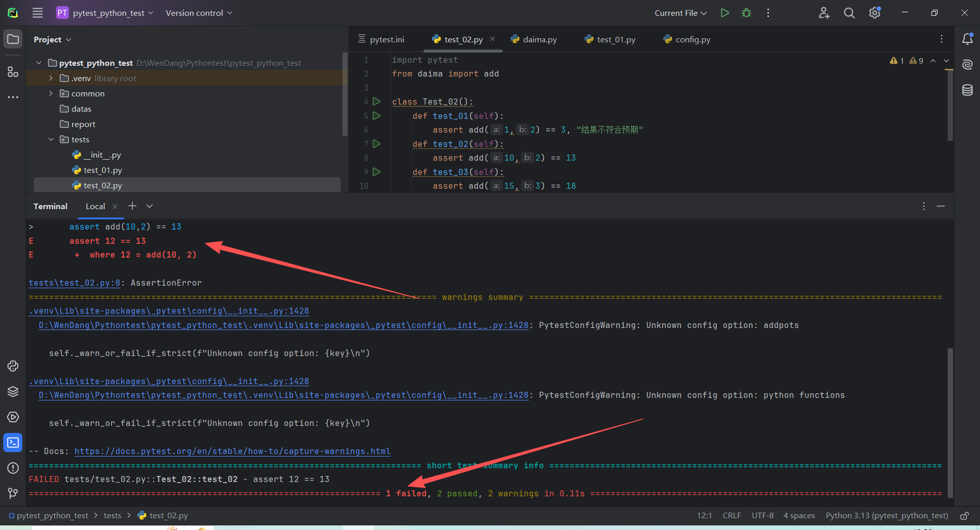Click the terminal vertical scrollbar
The image size is (980, 530).
950,422
